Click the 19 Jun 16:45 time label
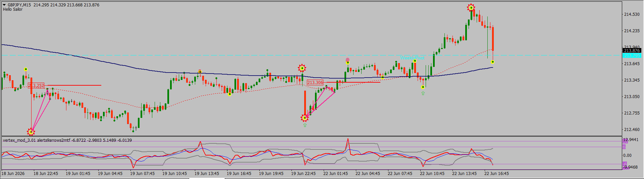The width and height of the screenshot is (644, 179). (x=239, y=174)
